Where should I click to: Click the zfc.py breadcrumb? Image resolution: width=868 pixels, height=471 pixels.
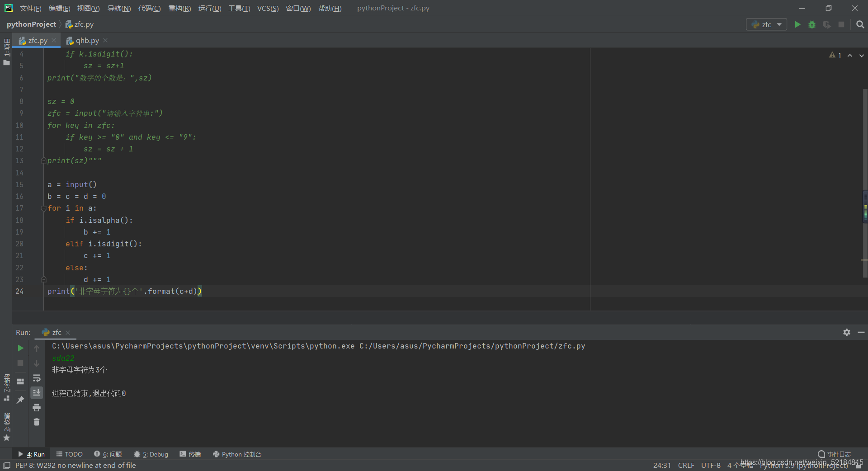[x=80, y=24]
